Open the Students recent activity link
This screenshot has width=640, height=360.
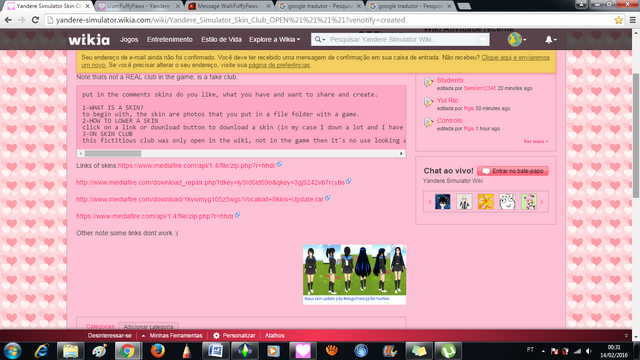pos(450,80)
